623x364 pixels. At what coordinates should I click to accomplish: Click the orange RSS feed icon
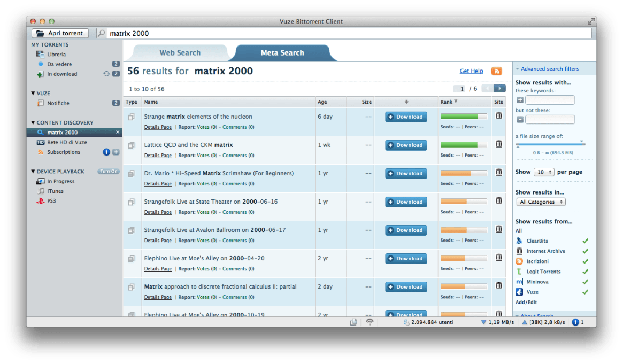(496, 71)
